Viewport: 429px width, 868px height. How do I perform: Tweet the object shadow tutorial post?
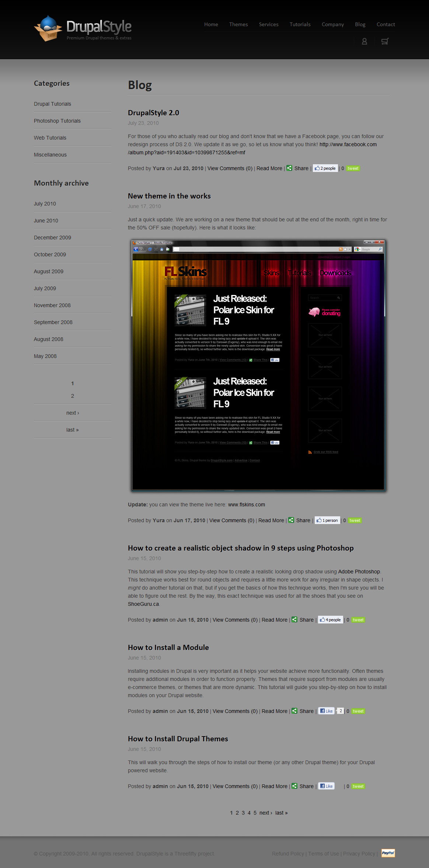click(x=358, y=620)
